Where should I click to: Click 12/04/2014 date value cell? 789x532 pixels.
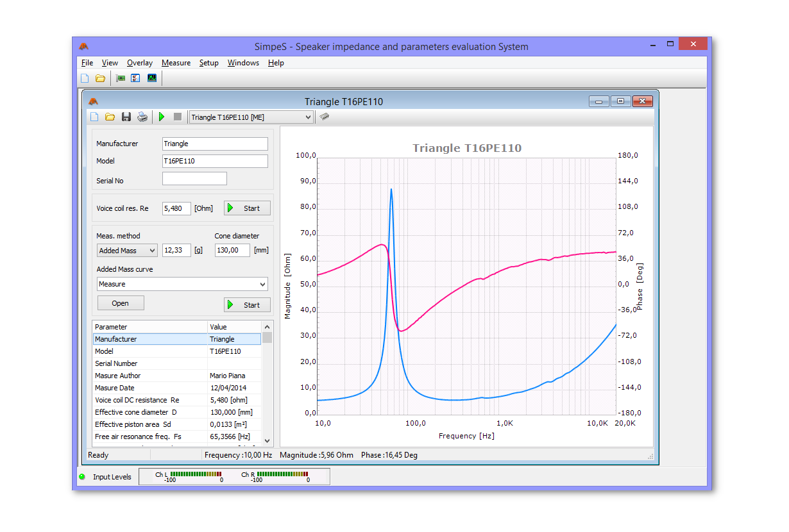tap(235, 388)
